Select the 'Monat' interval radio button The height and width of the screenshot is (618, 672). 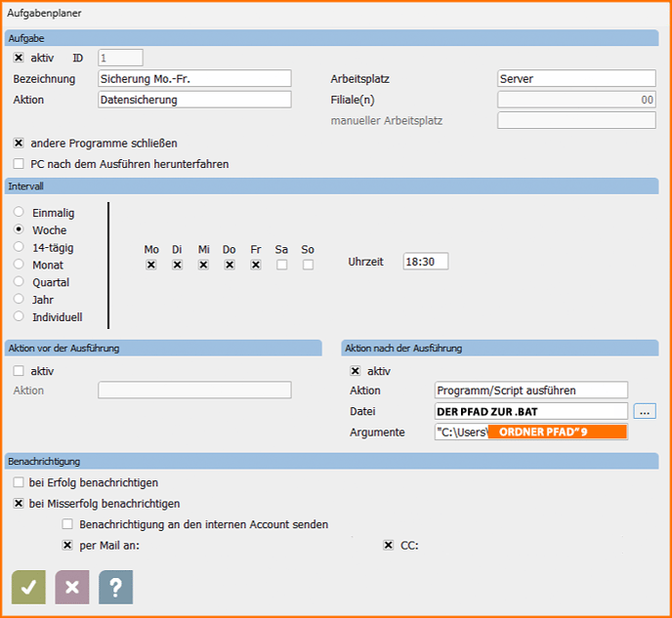[19, 265]
